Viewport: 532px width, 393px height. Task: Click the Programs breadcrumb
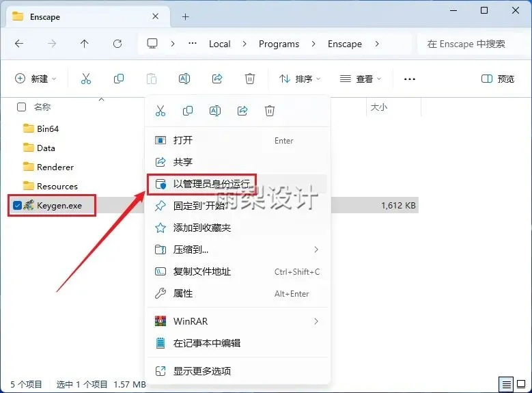pos(279,44)
